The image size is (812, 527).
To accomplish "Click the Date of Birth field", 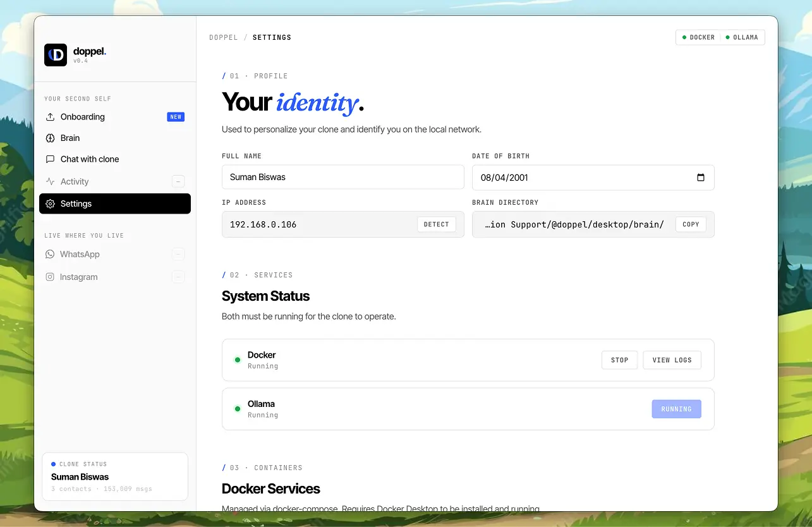I will click(593, 178).
